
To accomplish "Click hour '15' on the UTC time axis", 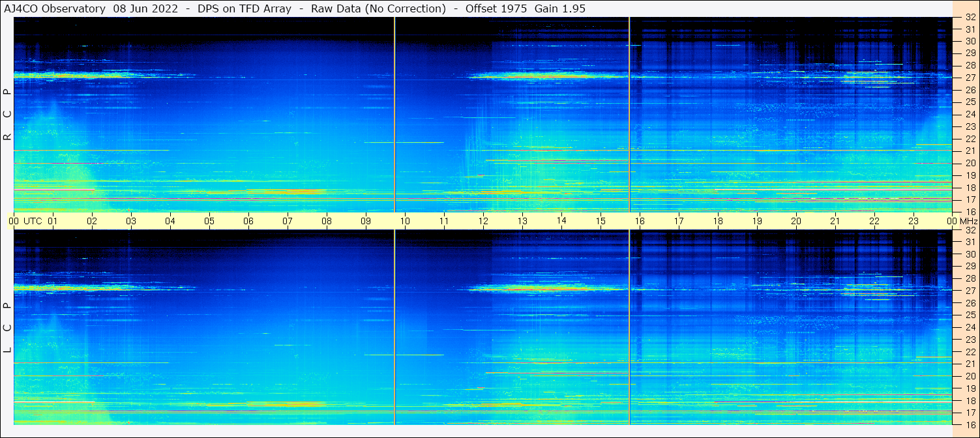I will (601, 221).
